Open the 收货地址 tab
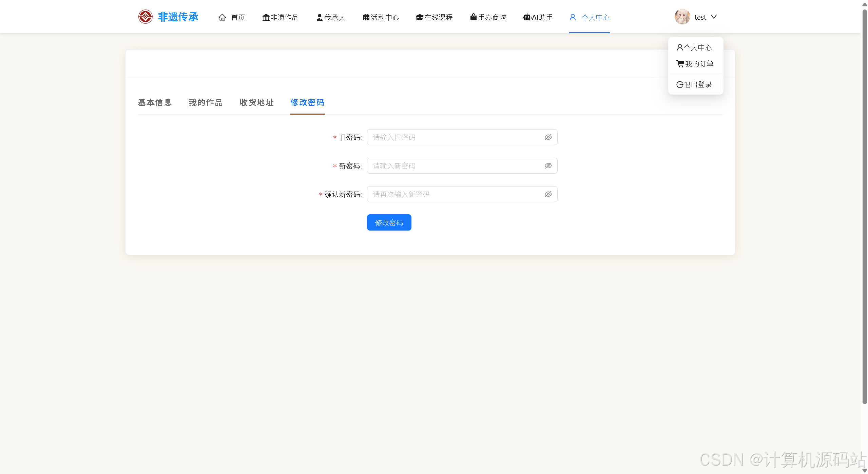Screen dimensions: 868x474 tap(257, 102)
